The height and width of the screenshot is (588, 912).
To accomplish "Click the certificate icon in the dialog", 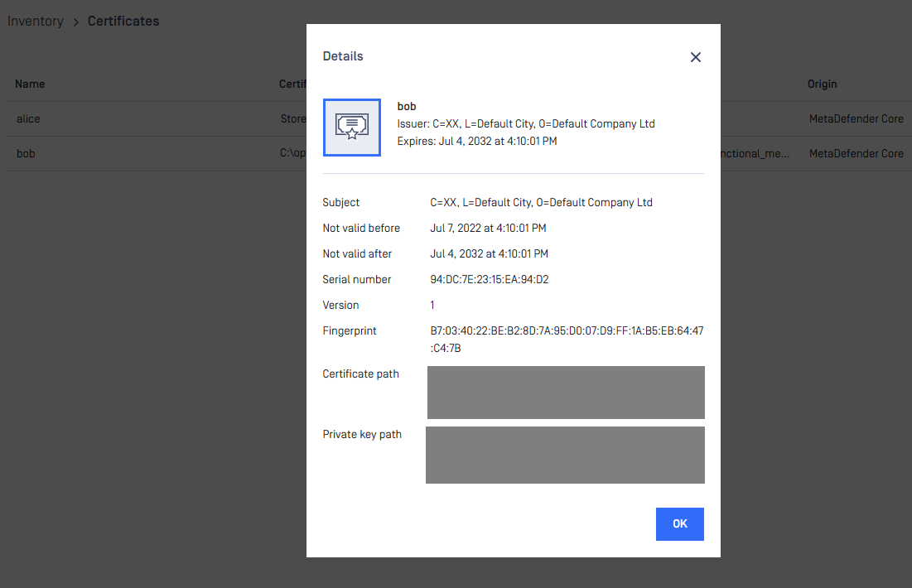I will (x=352, y=128).
